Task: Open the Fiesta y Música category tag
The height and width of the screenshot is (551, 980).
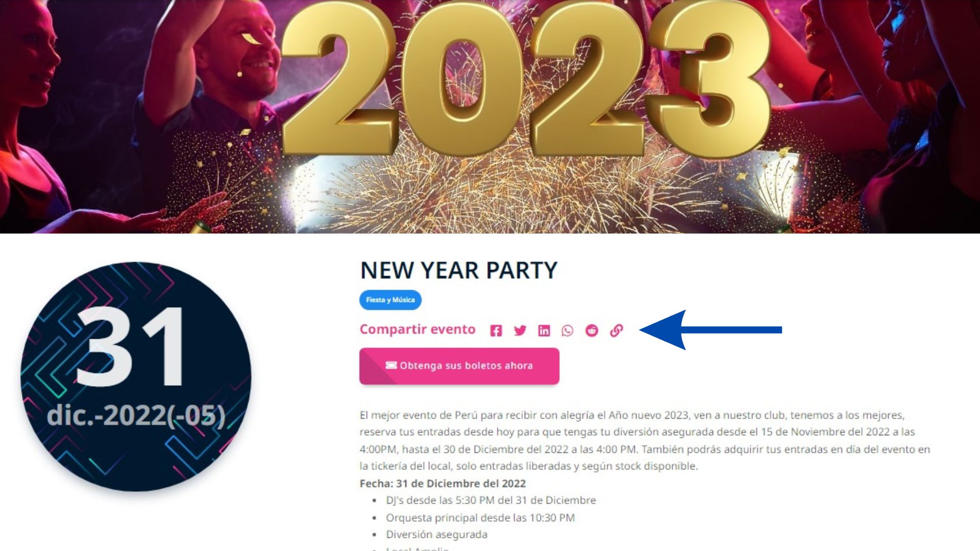Action: (x=390, y=300)
